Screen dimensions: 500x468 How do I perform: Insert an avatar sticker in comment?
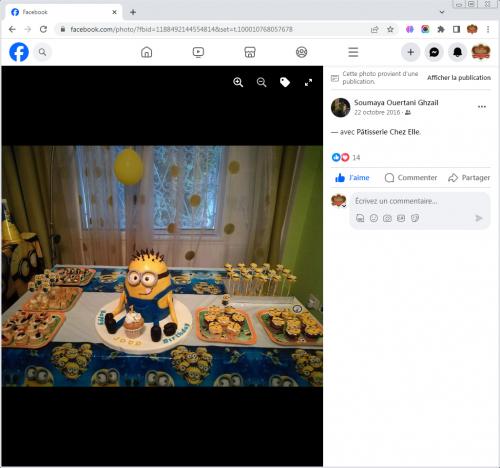(360, 218)
